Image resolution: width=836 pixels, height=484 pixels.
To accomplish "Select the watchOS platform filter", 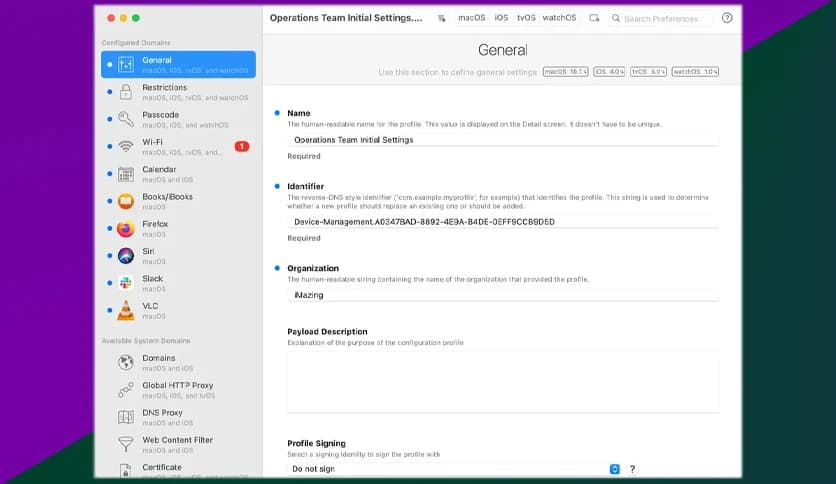I will pyautogui.click(x=559, y=18).
